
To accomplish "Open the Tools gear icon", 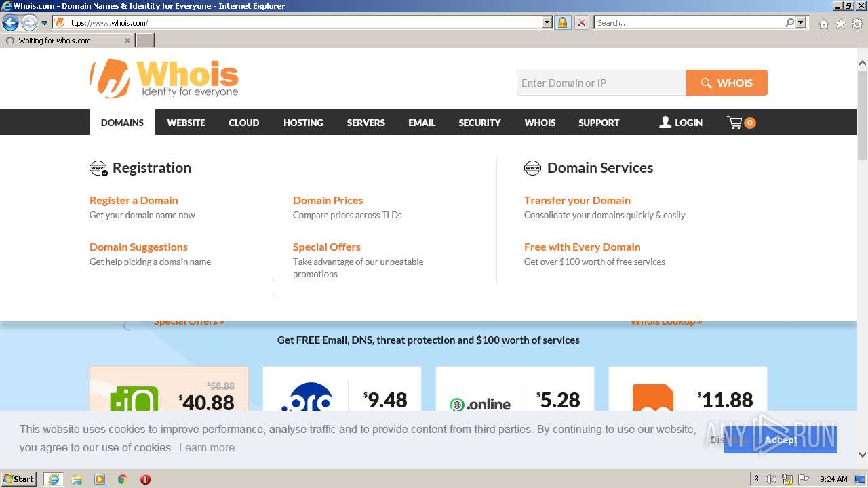I will click(857, 24).
